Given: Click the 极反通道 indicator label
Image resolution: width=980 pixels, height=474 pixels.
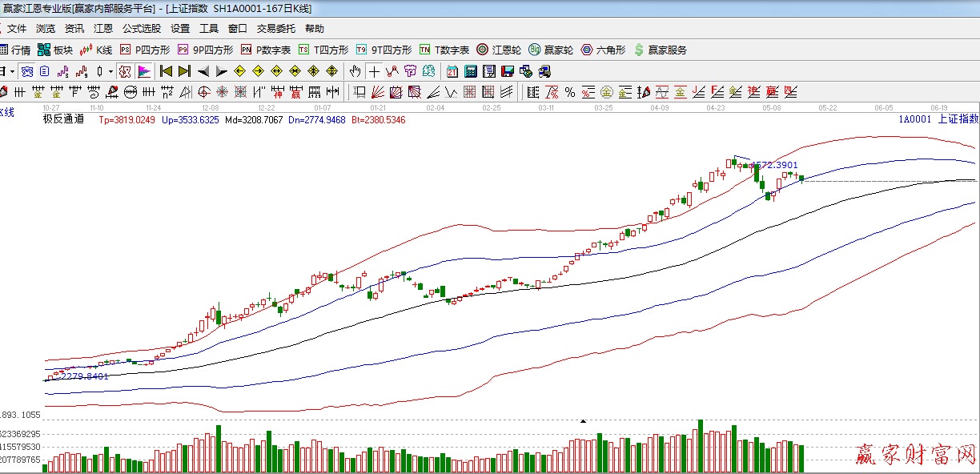Looking at the screenshot, I should 63,119.
